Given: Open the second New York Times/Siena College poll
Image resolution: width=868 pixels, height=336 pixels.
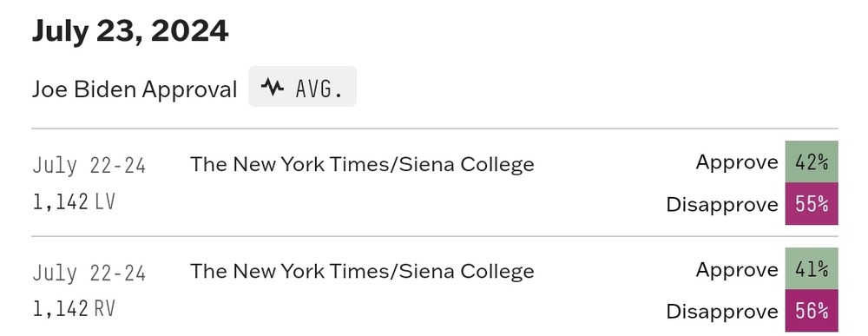Looking at the screenshot, I should click(362, 271).
